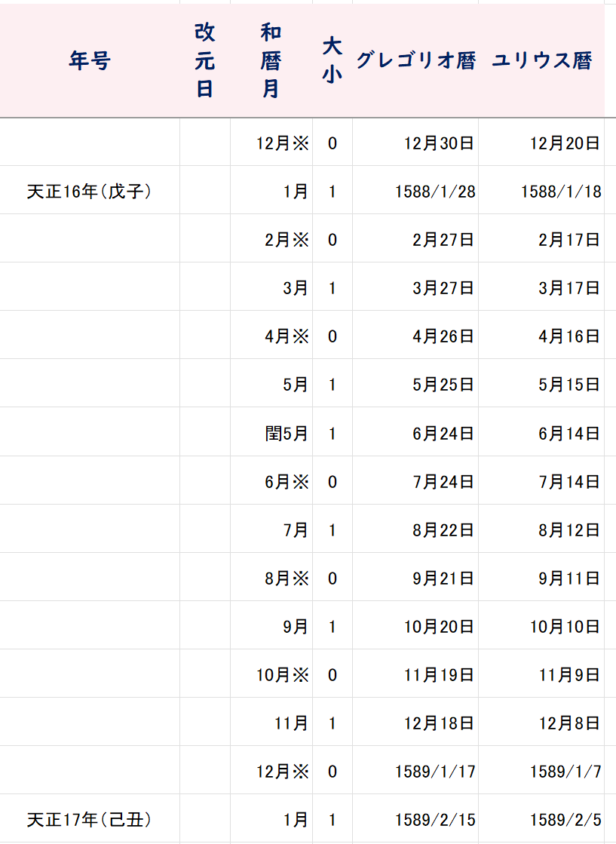The width and height of the screenshot is (616, 844).
Task: Select the 10月※ month cell
Action: click(x=271, y=674)
